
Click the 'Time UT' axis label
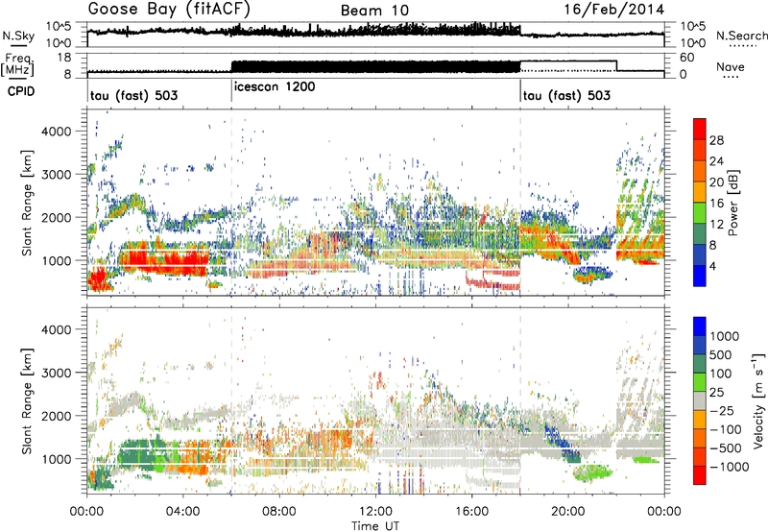click(375, 525)
